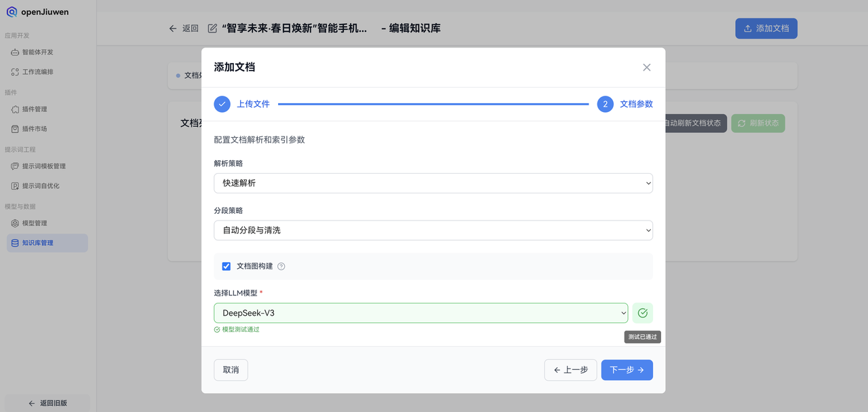Open the 智能体开发 section in the sidebar
The width and height of the screenshot is (868, 412).
(41, 52)
